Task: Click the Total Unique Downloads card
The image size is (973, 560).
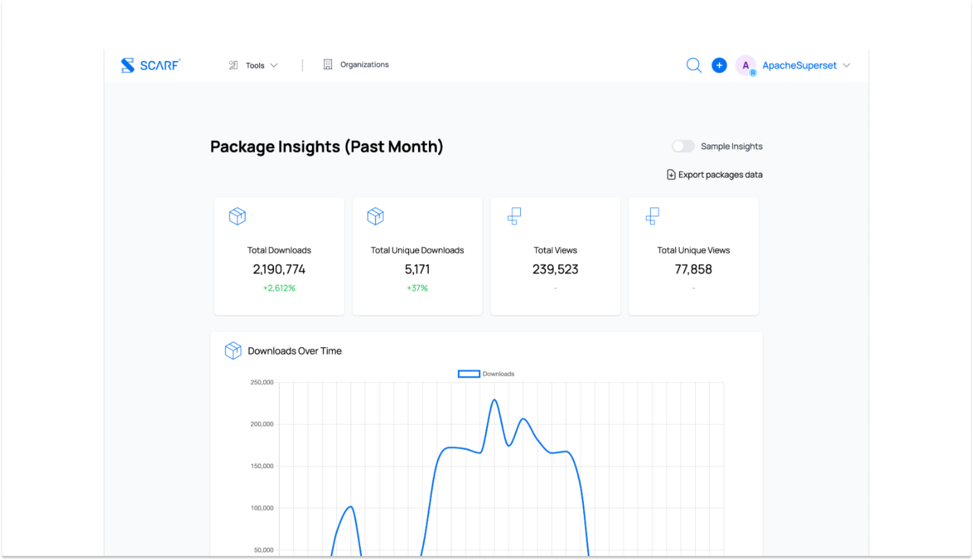Action: 417,257
